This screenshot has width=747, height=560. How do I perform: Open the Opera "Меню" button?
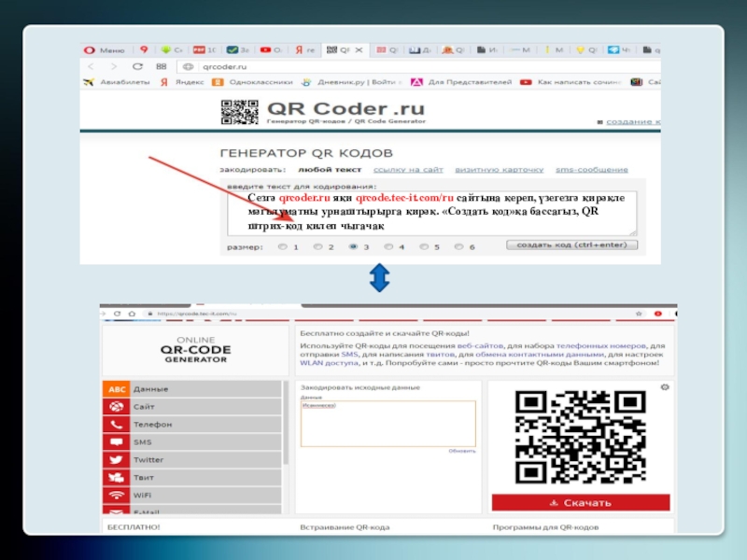point(105,50)
